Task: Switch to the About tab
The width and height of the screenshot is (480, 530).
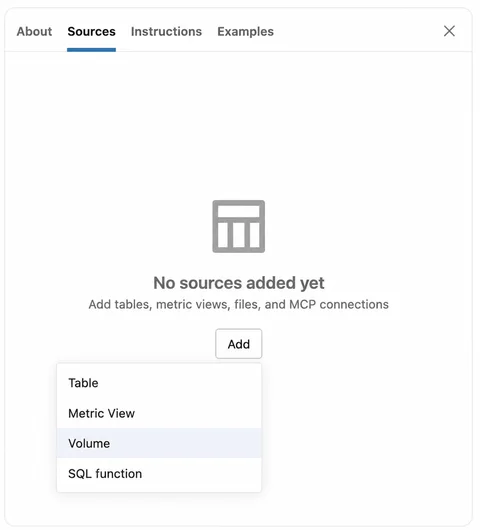Action: tap(34, 31)
